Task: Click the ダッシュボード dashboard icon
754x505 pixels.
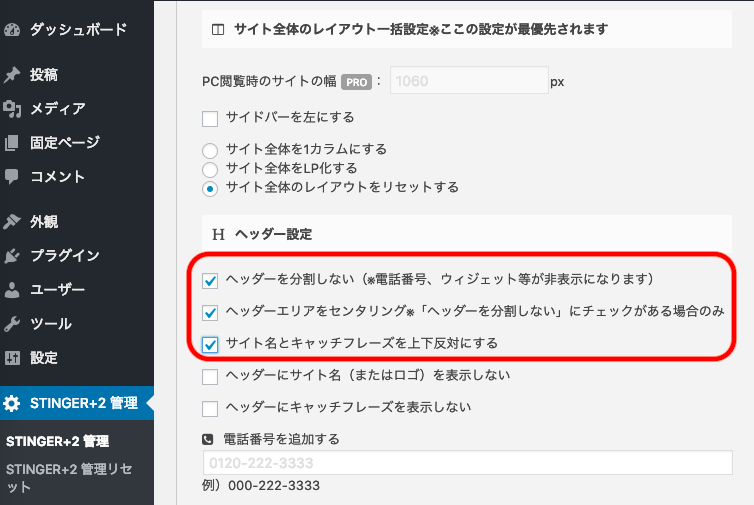Action: point(12,30)
